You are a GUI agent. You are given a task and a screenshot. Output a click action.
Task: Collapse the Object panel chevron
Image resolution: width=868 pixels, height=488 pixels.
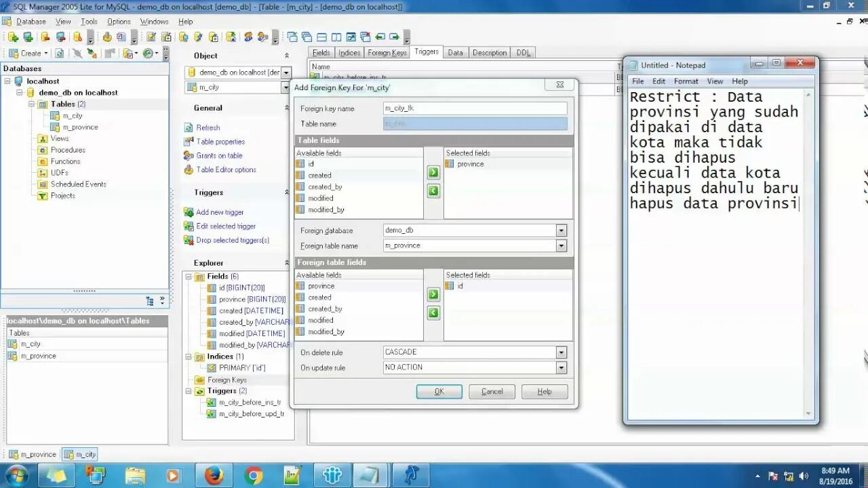pyautogui.click(x=287, y=56)
